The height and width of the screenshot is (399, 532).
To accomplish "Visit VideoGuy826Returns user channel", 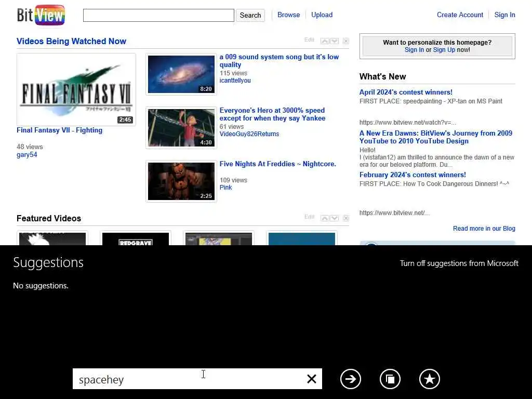I will 249,134.
